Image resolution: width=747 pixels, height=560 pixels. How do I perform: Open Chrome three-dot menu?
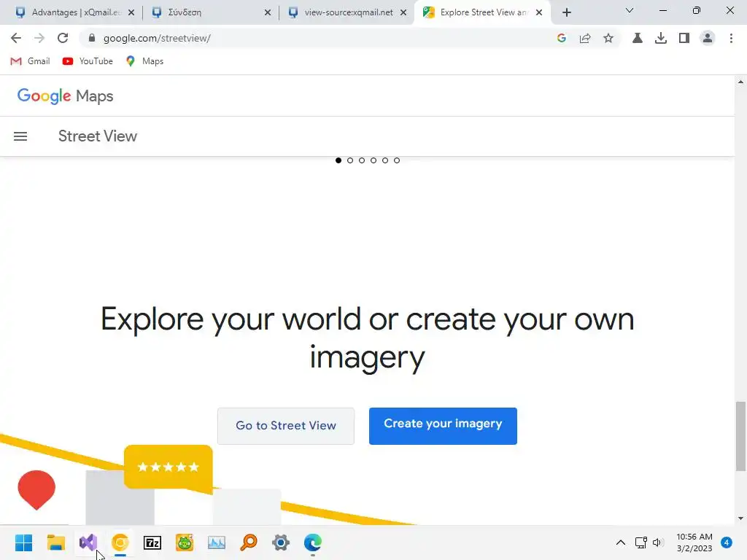click(x=731, y=38)
